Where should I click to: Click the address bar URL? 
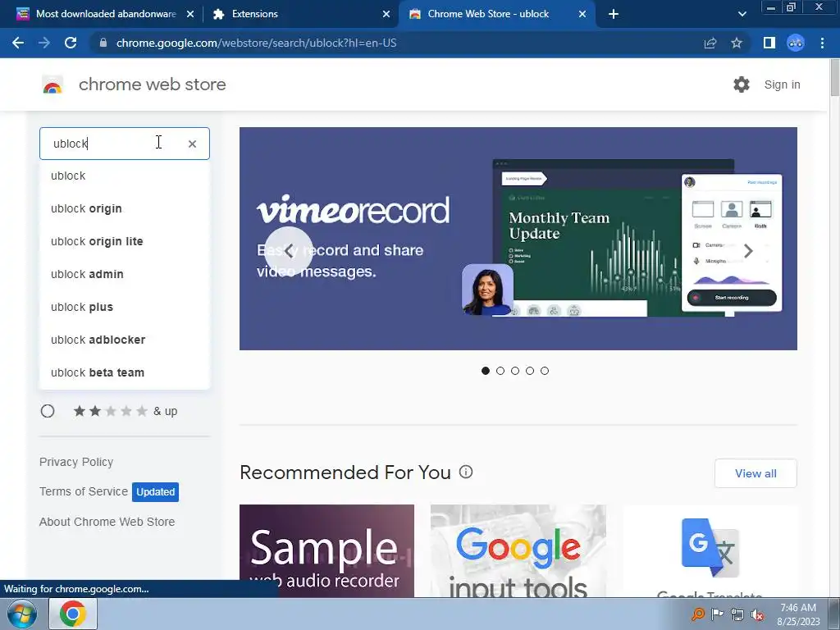[x=256, y=43]
